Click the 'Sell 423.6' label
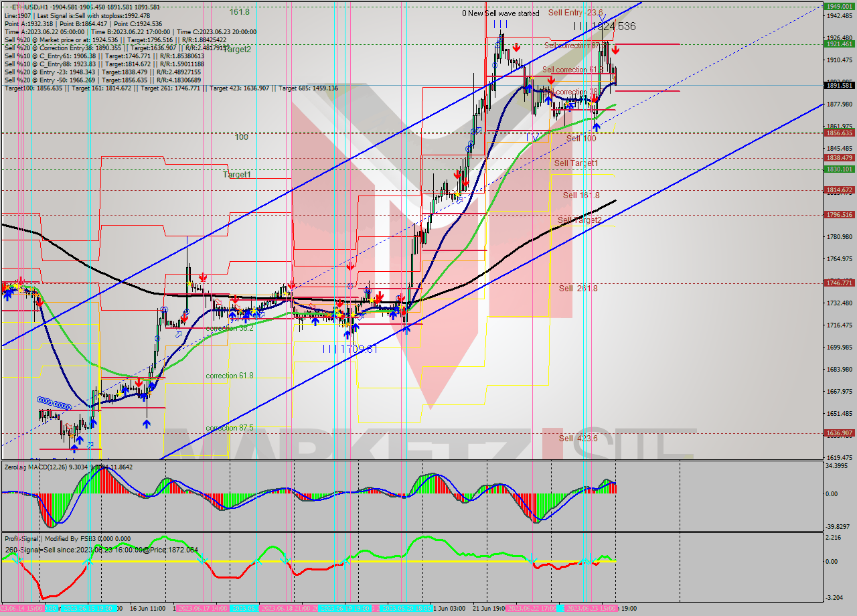Viewport: 857px width, 616px height. click(578, 438)
